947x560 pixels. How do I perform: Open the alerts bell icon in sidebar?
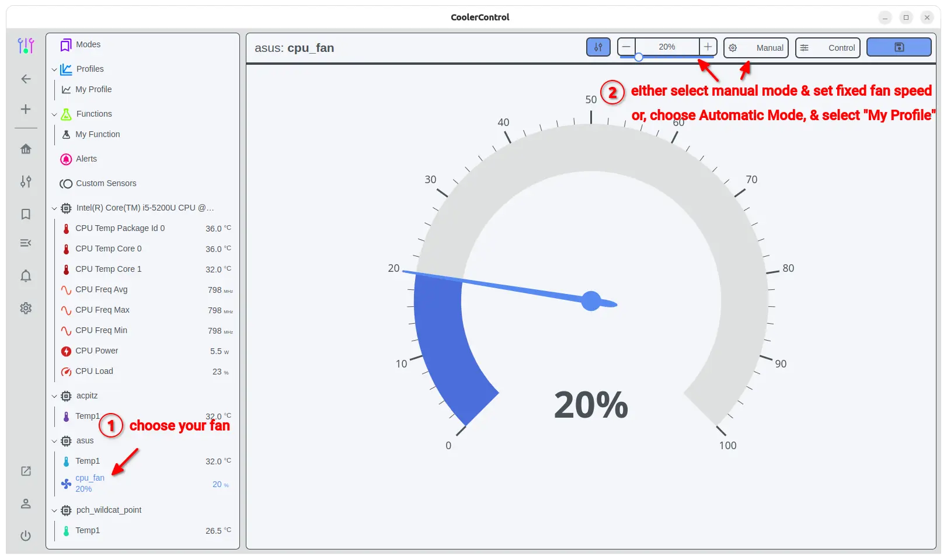(26, 275)
